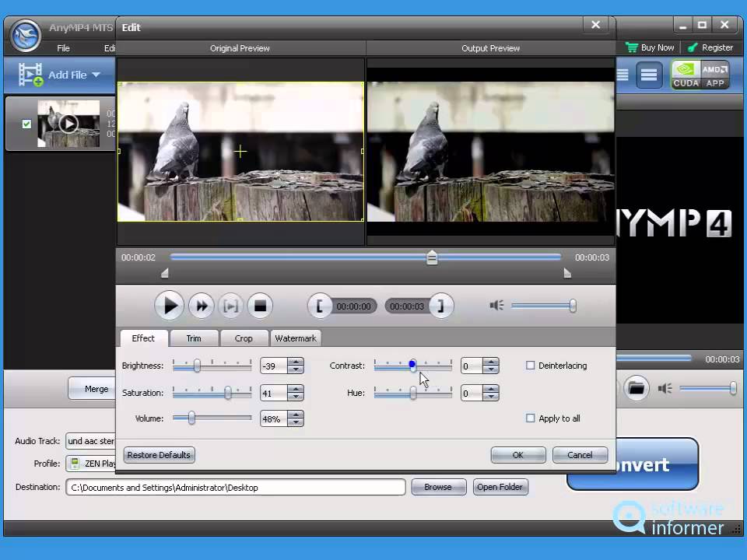
Task: Click the AnyMP4 application logo icon
Action: click(25, 35)
